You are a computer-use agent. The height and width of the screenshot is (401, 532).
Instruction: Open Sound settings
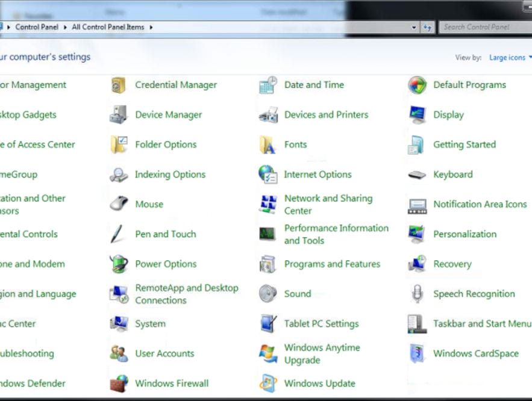tap(298, 294)
